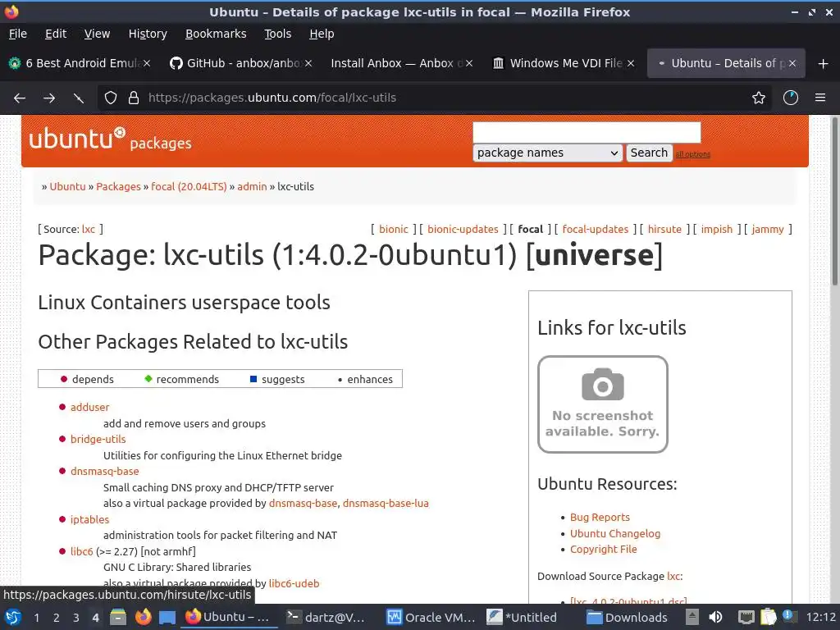Go forward to the next page
This screenshot has width=840, height=630.
tap(49, 98)
